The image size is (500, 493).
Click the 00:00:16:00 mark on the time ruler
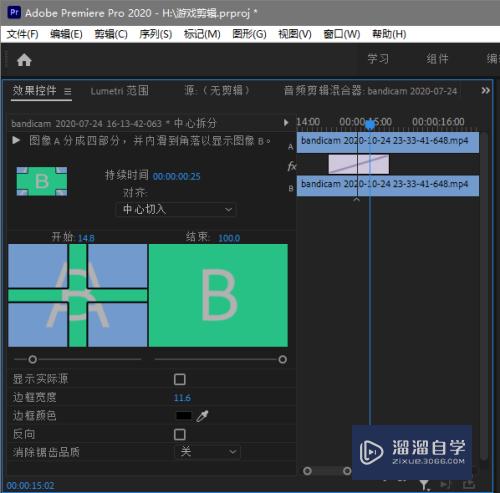click(438, 122)
